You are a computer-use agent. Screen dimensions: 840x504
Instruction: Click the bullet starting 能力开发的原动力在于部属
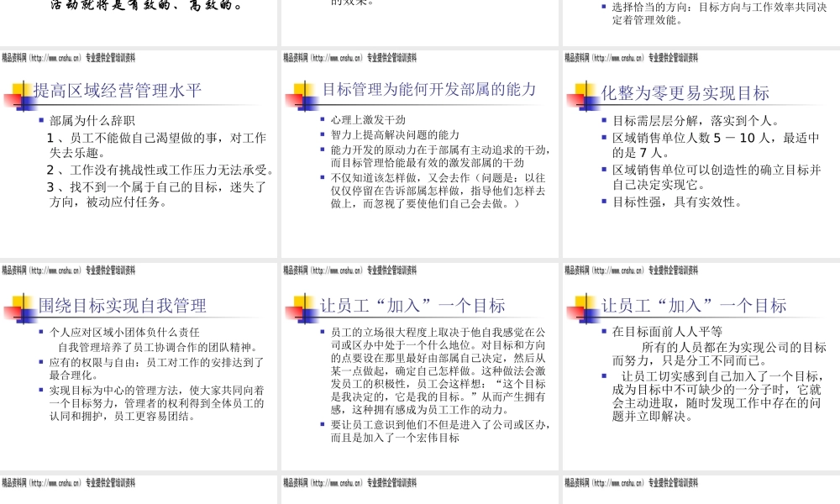coord(440,156)
